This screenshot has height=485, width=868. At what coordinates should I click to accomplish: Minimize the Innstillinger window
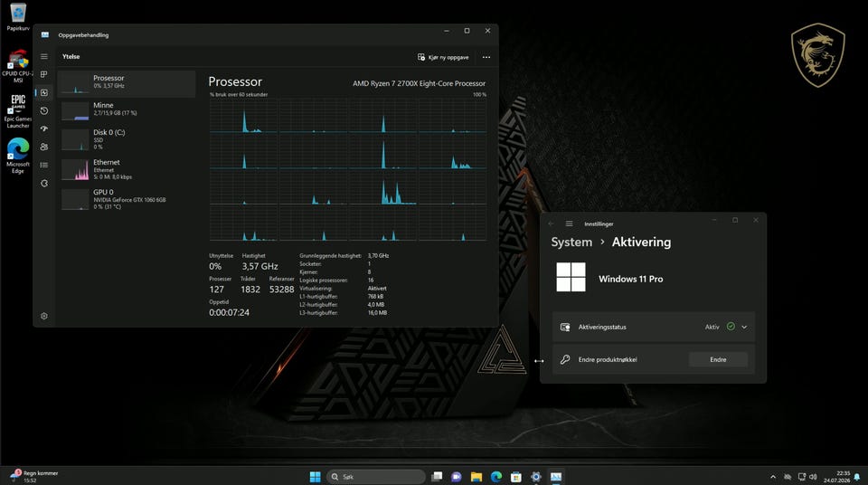click(x=714, y=220)
